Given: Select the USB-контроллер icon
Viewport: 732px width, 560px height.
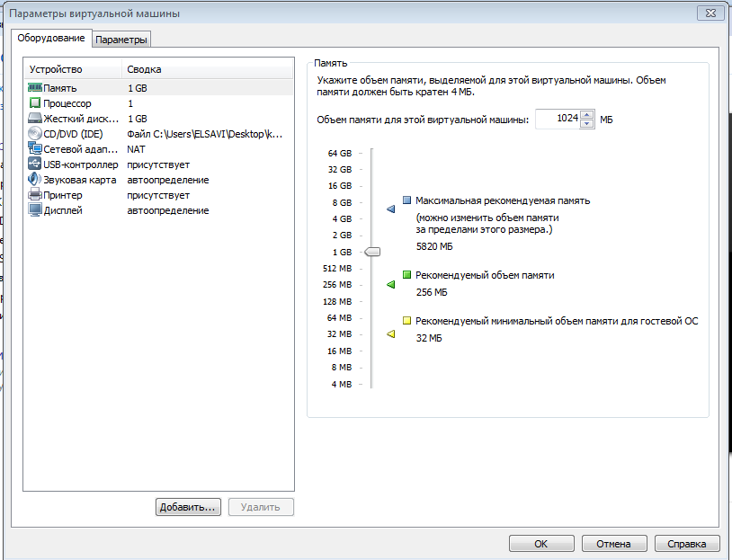Looking at the screenshot, I should pos(35,164).
